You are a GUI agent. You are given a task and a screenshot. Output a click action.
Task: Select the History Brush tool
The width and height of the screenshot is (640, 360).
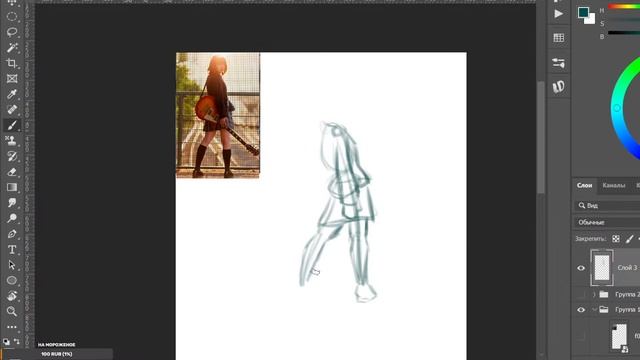[x=12, y=156]
